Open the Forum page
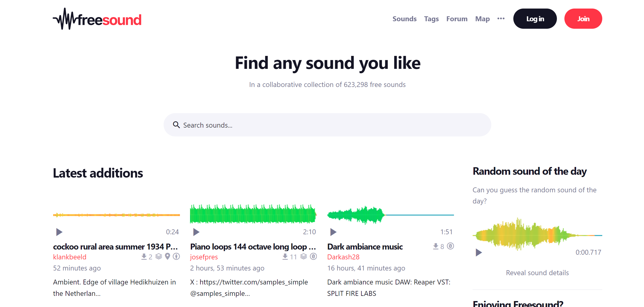This screenshot has width=644, height=307. [457, 18]
